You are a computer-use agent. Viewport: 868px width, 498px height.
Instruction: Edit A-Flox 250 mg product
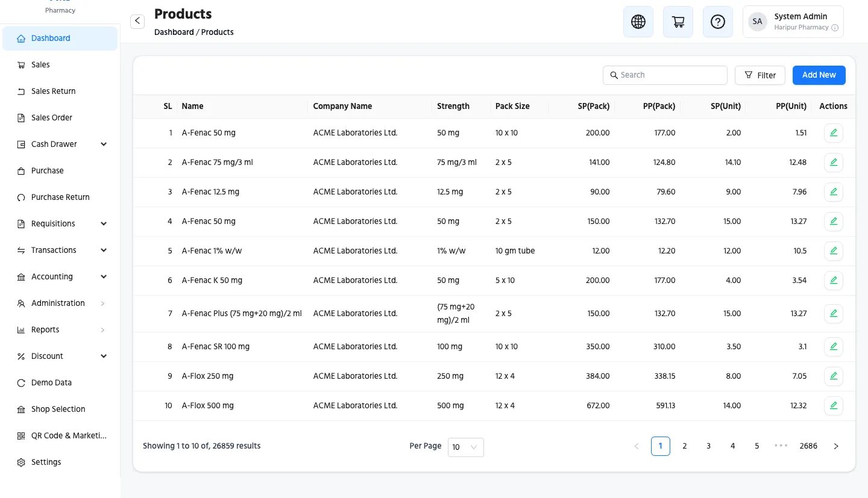tap(834, 376)
